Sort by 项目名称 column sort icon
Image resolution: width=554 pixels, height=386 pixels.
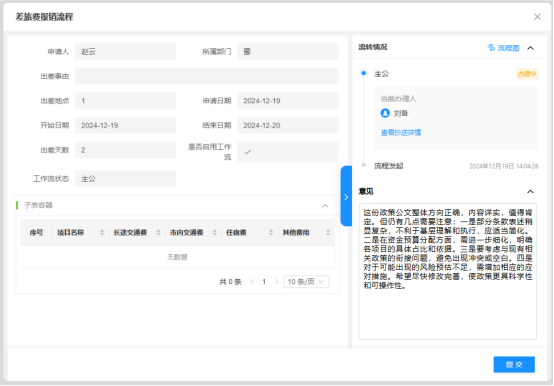pyautogui.click(x=102, y=232)
